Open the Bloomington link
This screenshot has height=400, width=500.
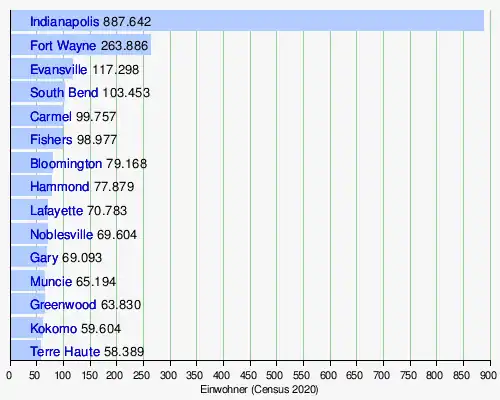pyautogui.click(x=66, y=164)
